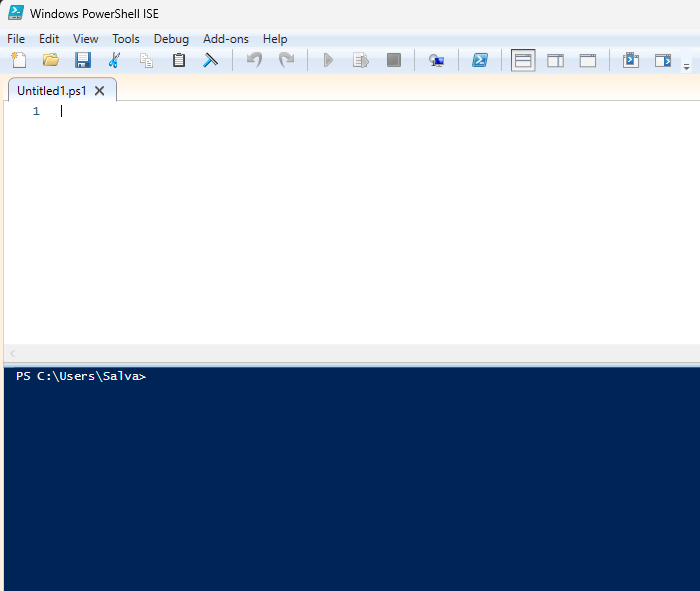
Task: Run the script with the green play icon
Action: point(328,60)
